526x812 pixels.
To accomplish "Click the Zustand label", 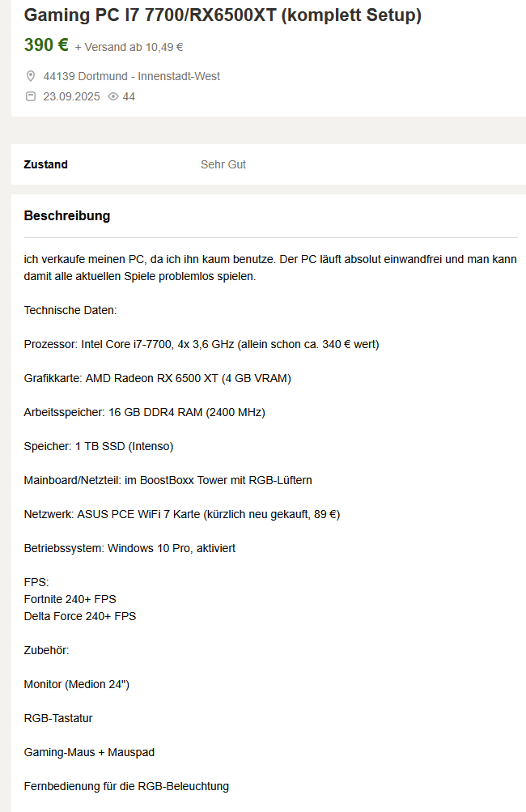I will (x=45, y=164).
